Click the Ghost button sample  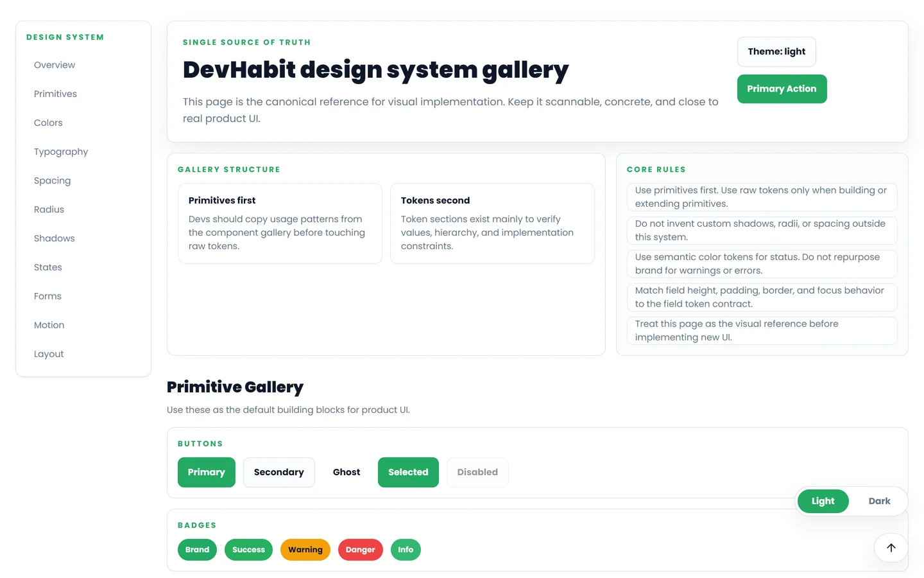pyautogui.click(x=346, y=472)
